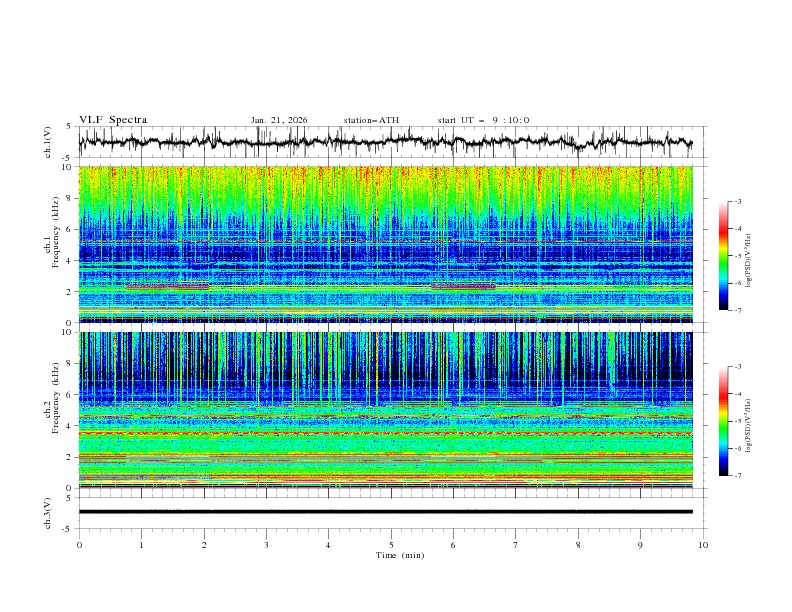Click time axis tick label "4"
This screenshot has height=612, width=792.
point(329,545)
